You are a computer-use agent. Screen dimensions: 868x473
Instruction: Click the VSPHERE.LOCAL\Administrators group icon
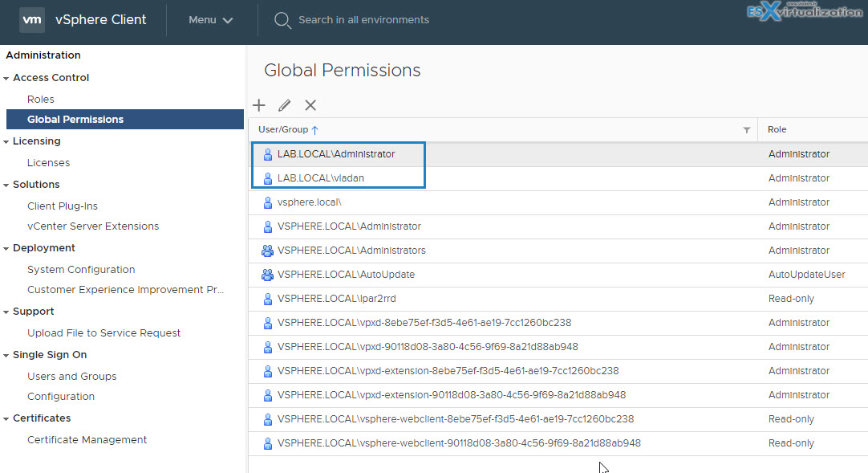pos(267,251)
